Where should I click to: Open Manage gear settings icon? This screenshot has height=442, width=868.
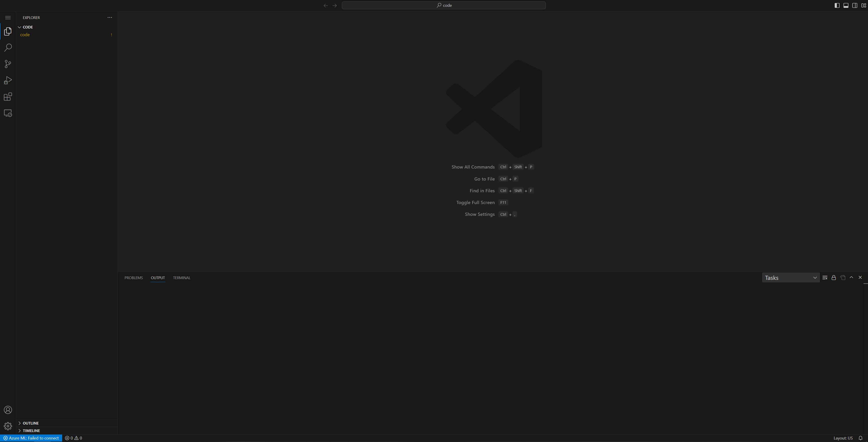(x=8, y=426)
